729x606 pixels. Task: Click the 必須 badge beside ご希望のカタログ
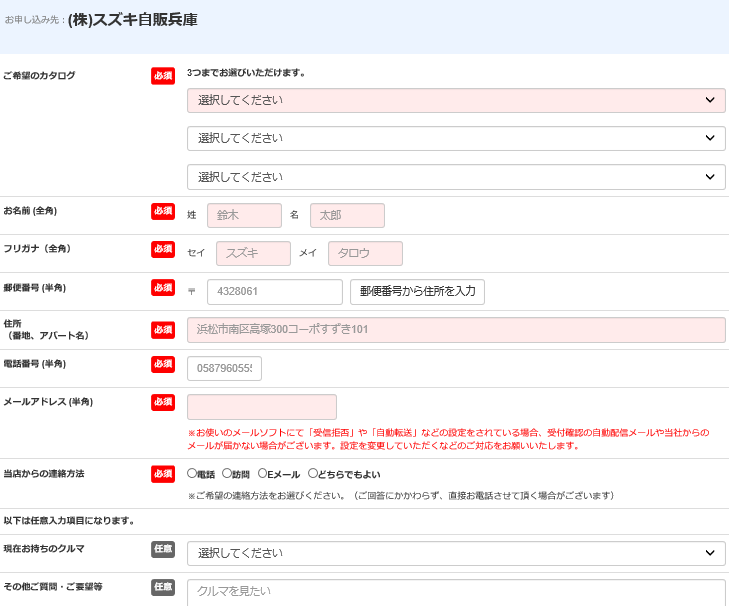tap(163, 76)
